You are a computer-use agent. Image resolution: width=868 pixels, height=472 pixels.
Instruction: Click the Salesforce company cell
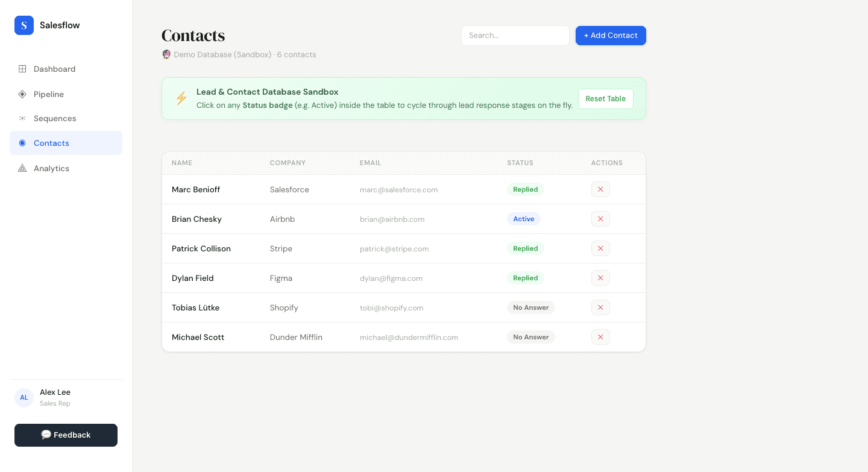[x=289, y=189]
